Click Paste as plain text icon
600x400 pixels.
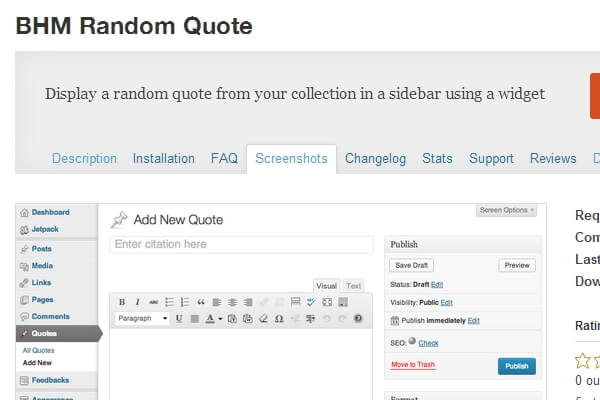click(x=232, y=318)
